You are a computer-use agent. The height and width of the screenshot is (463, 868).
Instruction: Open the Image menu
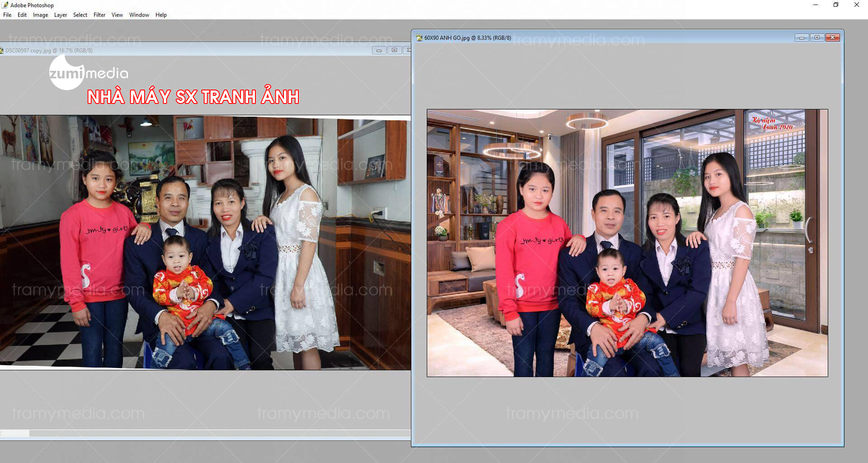click(x=40, y=15)
